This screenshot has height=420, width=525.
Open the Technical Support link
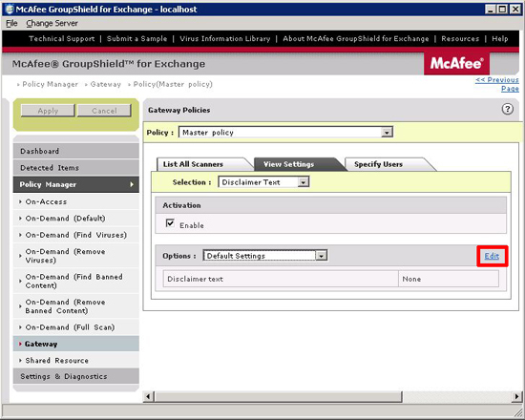point(62,38)
